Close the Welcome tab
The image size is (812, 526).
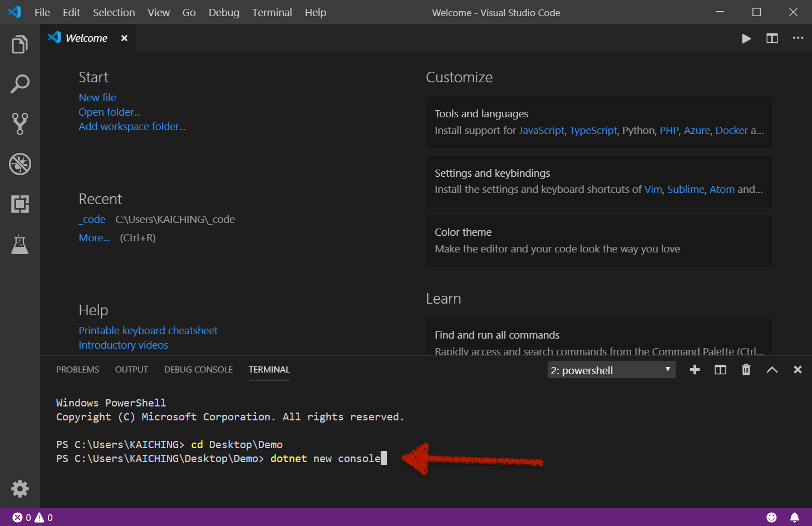point(124,38)
